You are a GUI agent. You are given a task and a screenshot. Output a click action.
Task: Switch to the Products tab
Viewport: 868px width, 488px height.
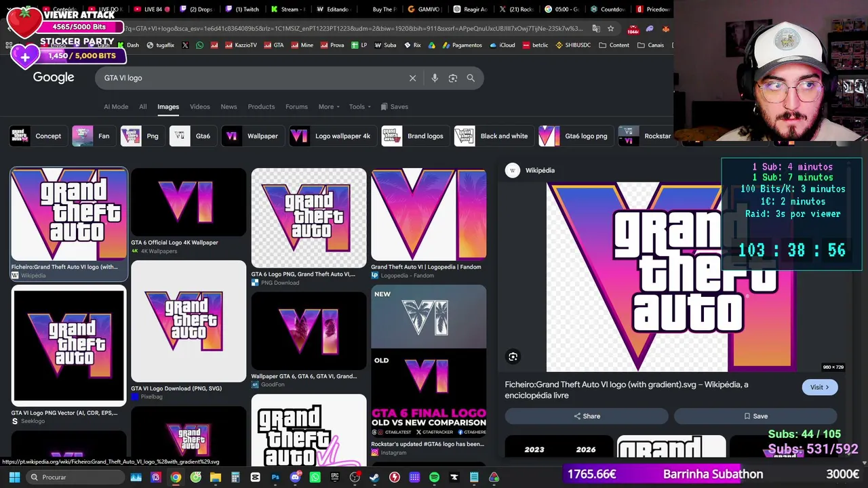tap(261, 106)
